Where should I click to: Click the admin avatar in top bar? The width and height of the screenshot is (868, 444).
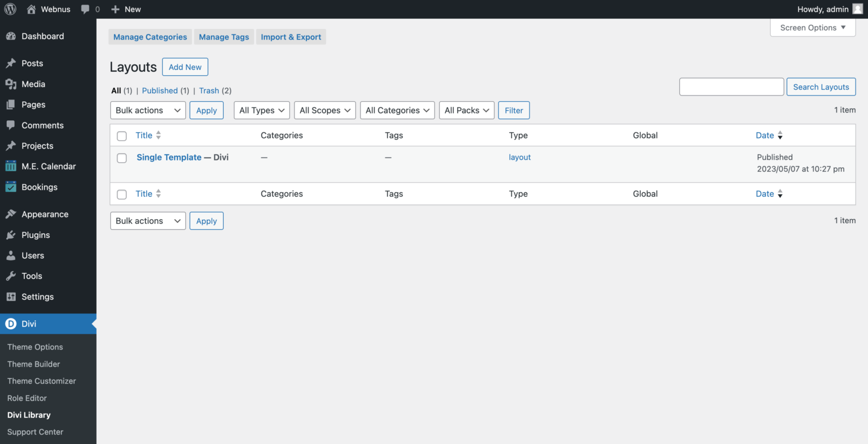pyautogui.click(x=857, y=9)
